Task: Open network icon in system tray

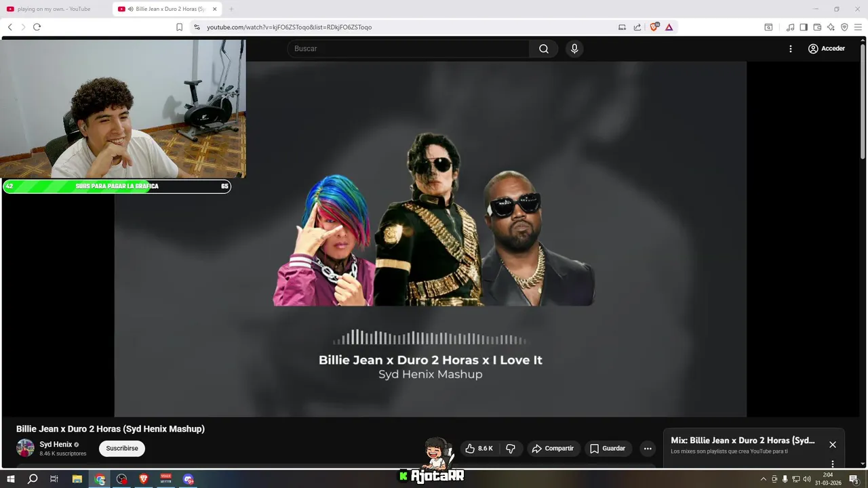Action: click(x=796, y=479)
